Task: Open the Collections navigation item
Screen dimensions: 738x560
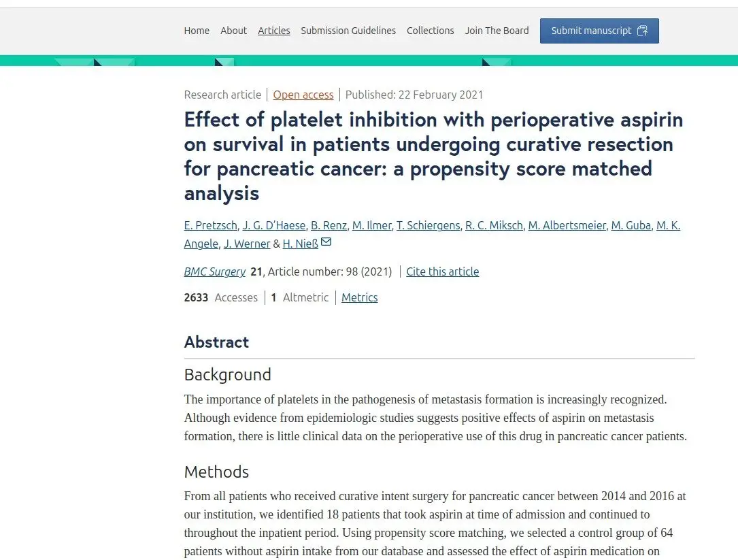Action: pyautogui.click(x=430, y=31)
